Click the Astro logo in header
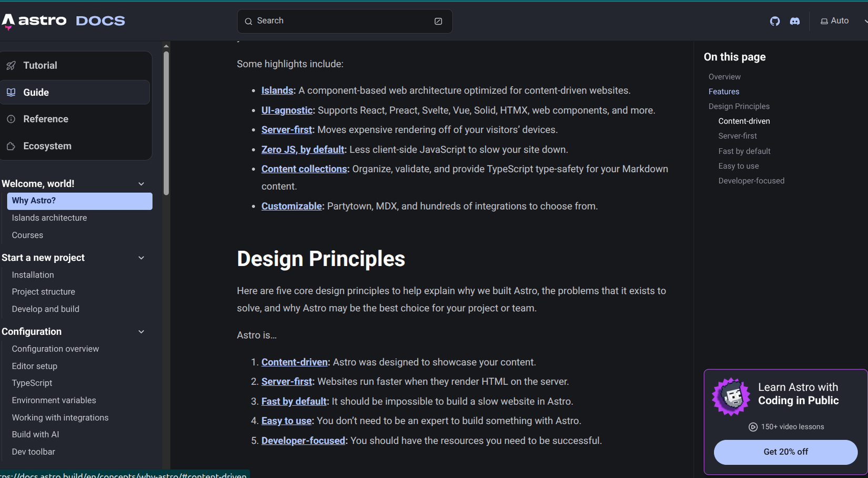The height and width of the screenshot is (478, 868). 34,21
